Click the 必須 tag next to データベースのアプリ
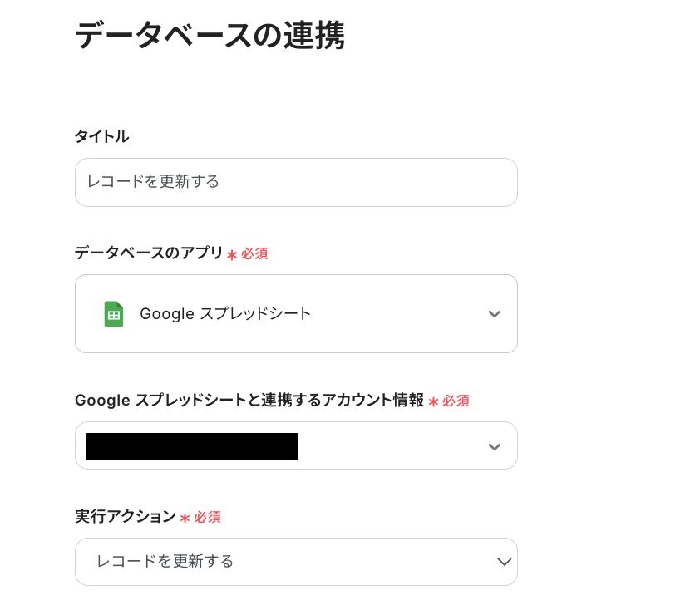The image size is (700, 615). pos(254,254)
